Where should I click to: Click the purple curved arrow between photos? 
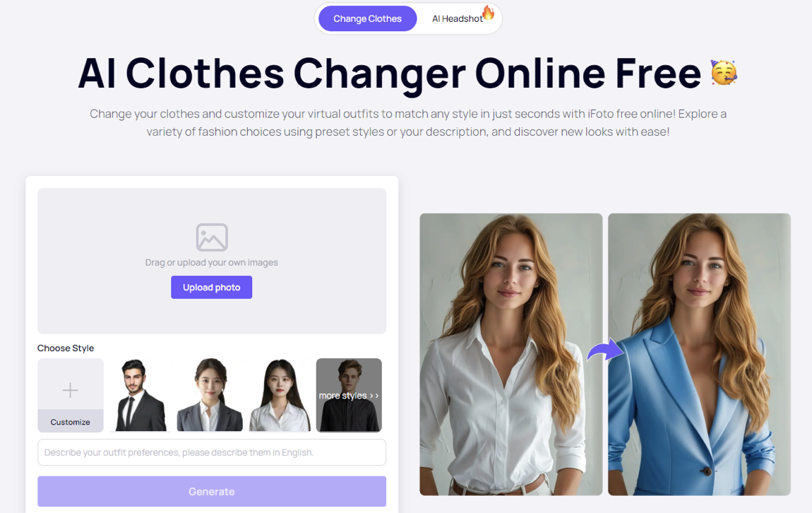(605, 350)
